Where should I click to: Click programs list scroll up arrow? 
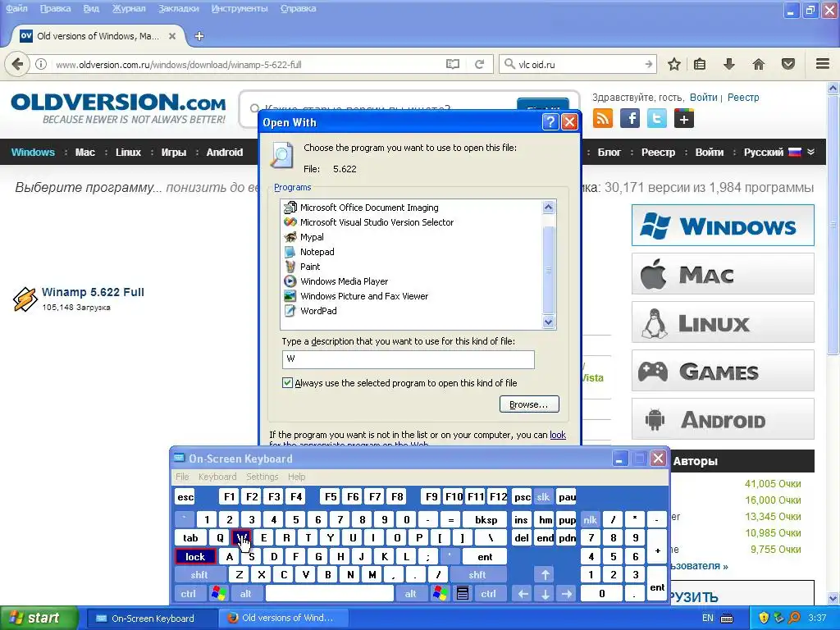(548, 207)
